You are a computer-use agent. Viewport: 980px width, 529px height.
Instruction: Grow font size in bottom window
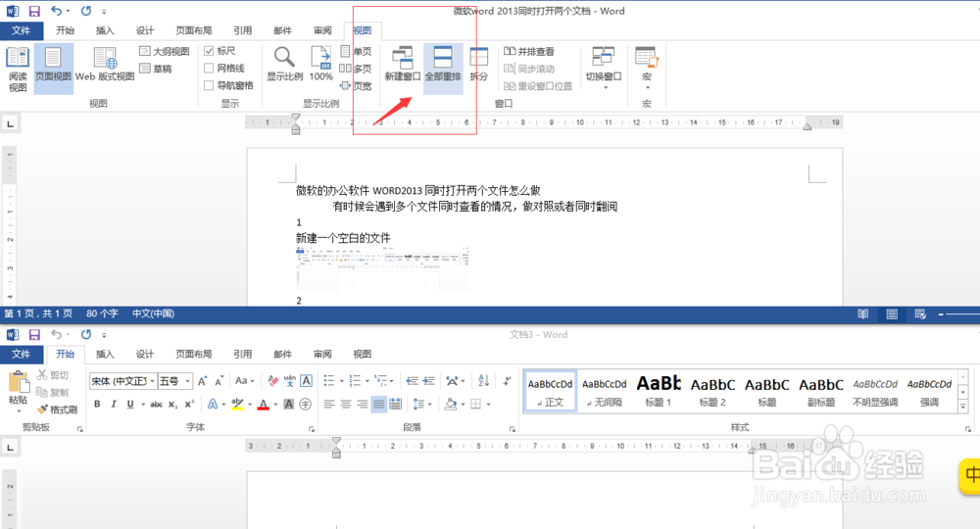tap(203, 380)
